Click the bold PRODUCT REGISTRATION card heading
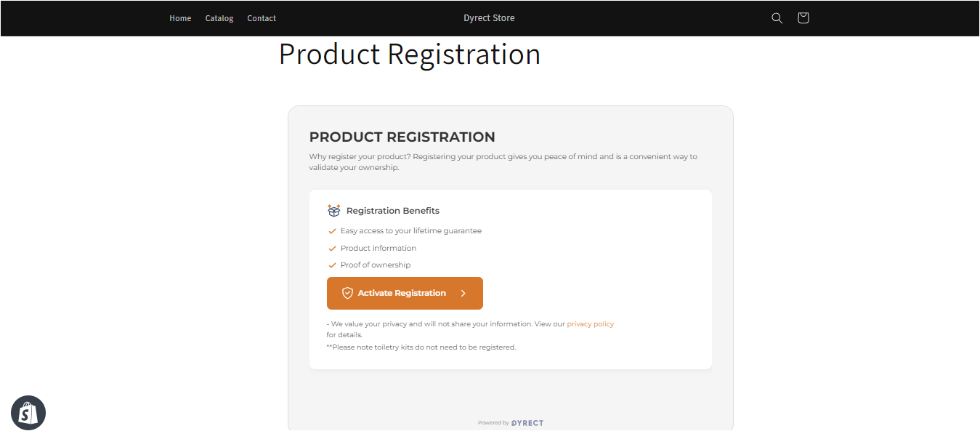This screenshot has width=980, height=431. tap(402, 137)
